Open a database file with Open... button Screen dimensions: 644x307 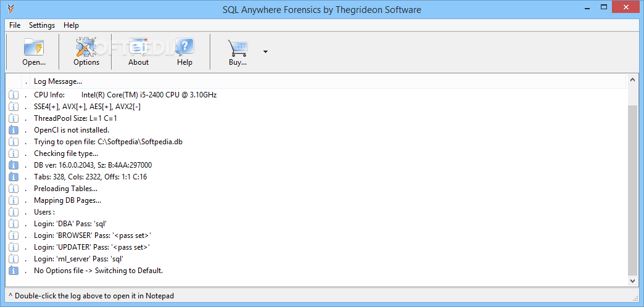pyautogui.click(x=34, y=52)
